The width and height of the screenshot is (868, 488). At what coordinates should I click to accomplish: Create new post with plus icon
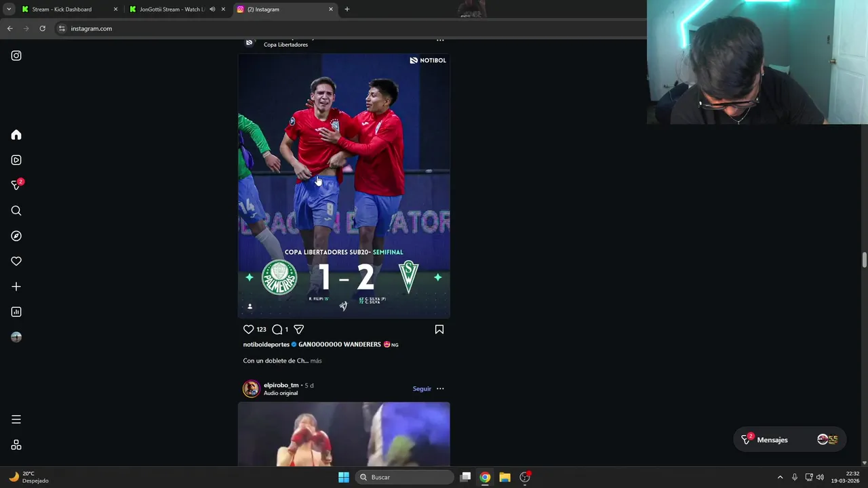click(x=16, y=287)
